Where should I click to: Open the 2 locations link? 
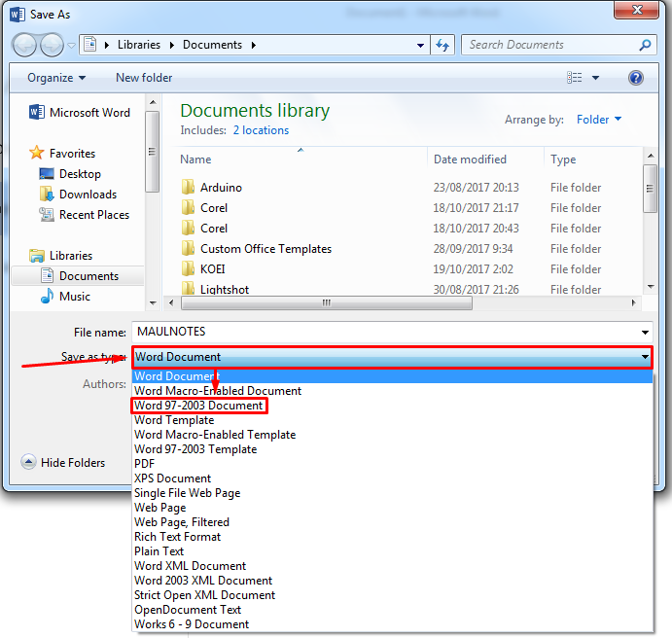point(261,130)
